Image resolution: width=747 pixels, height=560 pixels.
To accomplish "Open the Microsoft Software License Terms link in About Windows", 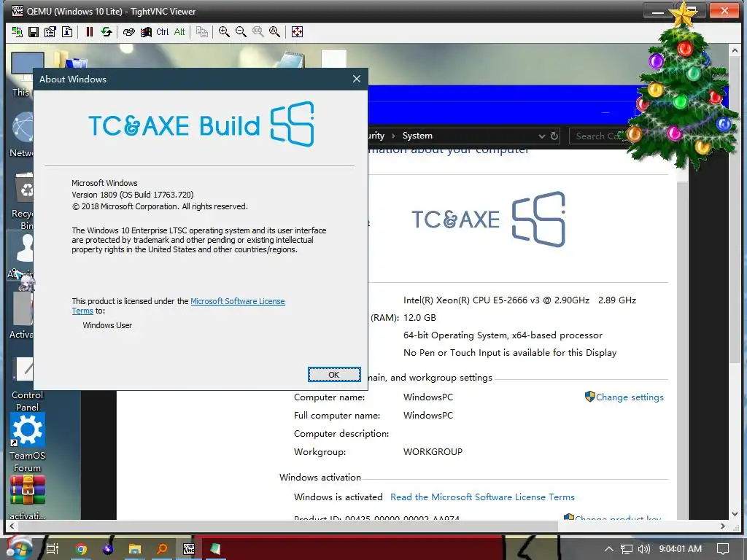I will click(237, 301).
